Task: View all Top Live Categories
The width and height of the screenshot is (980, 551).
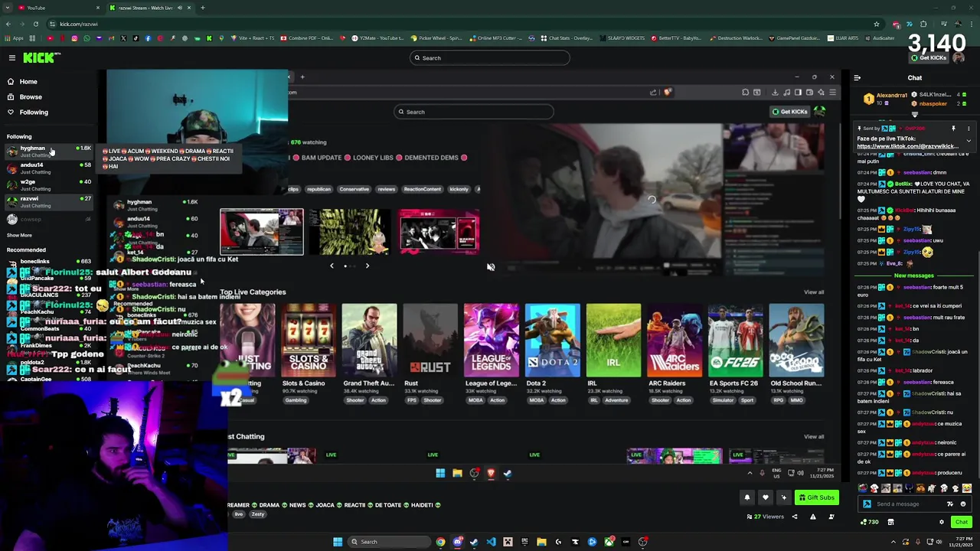Action: point(814,292)
